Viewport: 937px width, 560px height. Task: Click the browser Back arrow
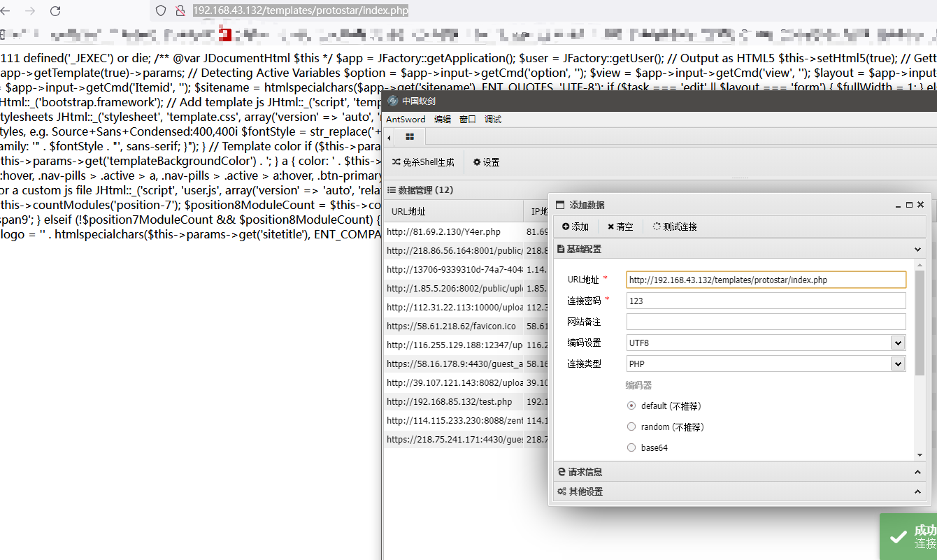point(5,10)
